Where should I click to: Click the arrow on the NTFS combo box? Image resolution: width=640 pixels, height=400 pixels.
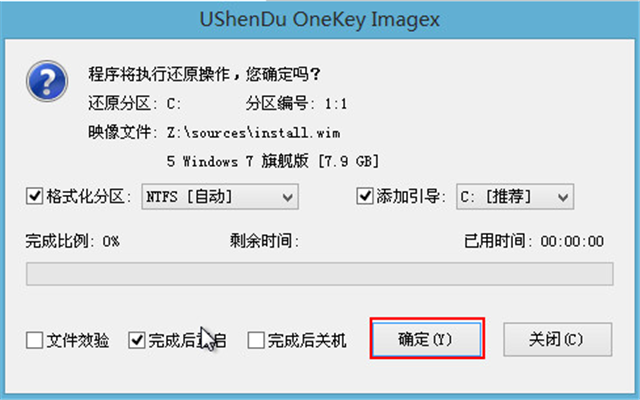[288, 198]
